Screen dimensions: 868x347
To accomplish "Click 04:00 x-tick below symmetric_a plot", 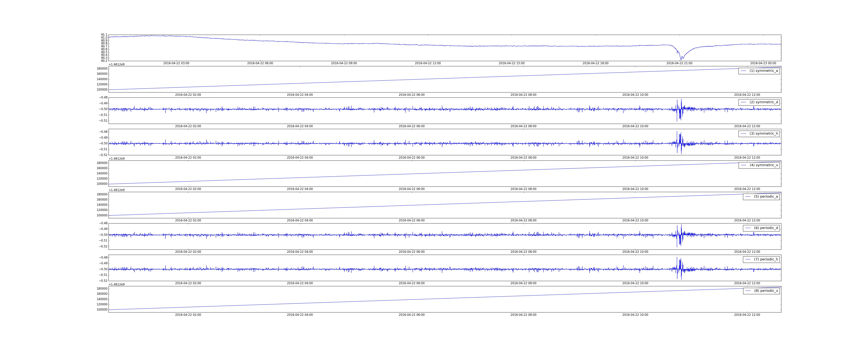I will coord(300,95).
